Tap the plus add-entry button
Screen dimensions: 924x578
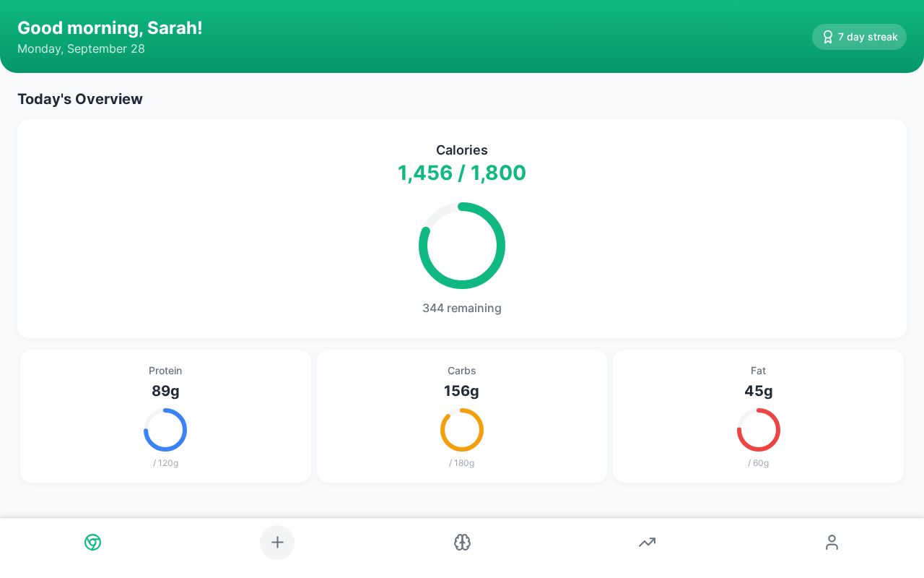coord(277,543)
